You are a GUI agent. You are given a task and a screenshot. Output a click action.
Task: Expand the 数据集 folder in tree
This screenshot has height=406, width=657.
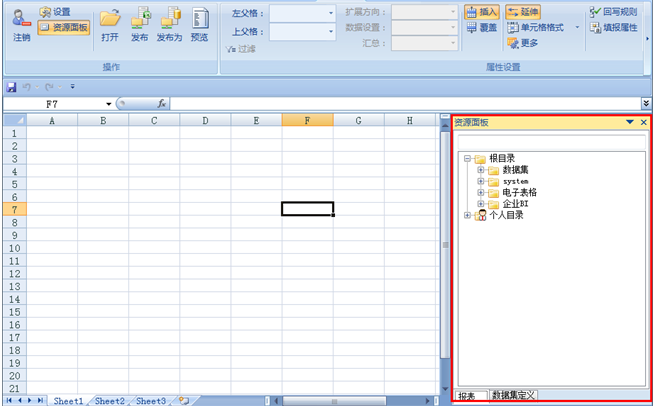(481, 170)
